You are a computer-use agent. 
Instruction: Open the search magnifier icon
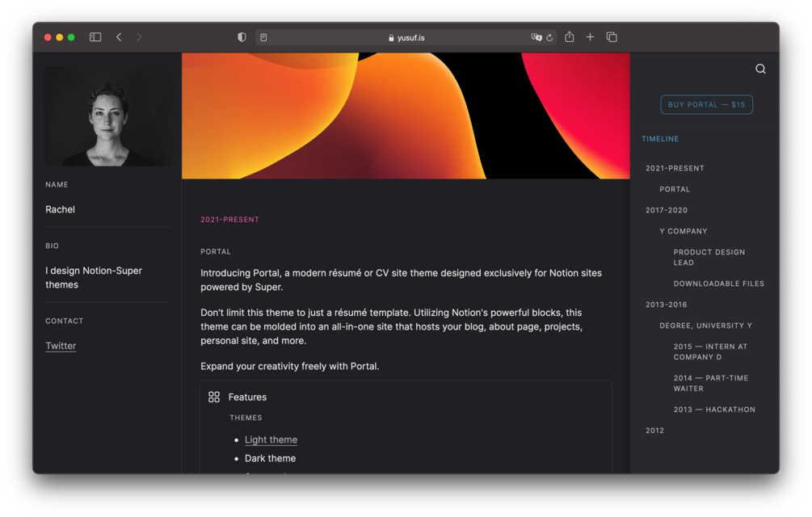(760, 69)
